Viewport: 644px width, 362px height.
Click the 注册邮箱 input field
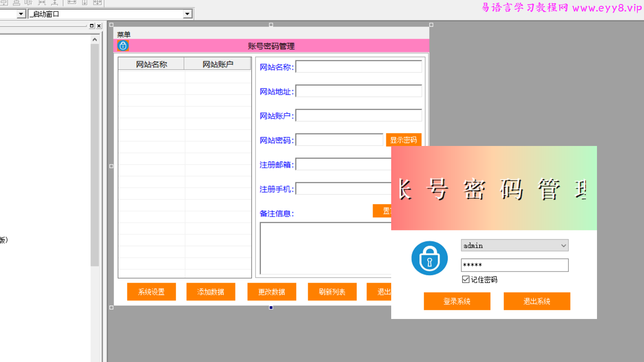coord(344,164)
